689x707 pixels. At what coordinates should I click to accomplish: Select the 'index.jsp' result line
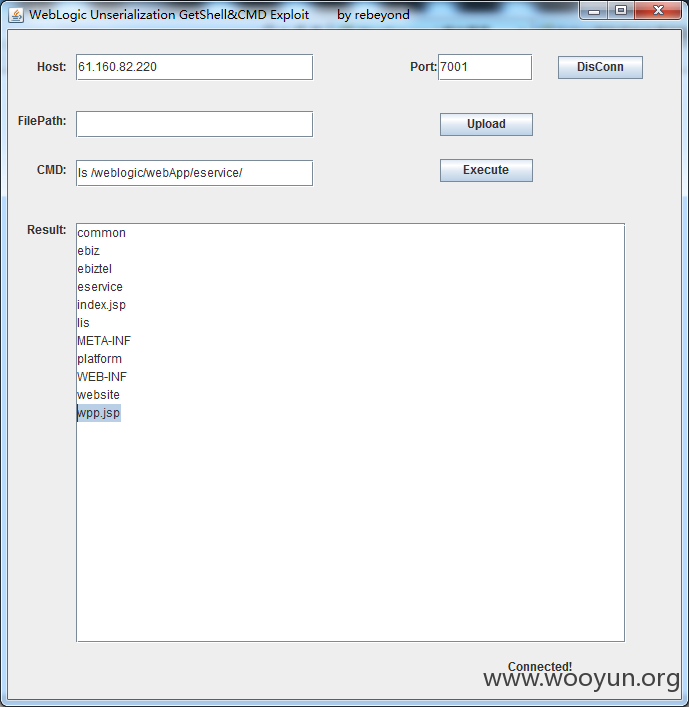pyautogui.click(x=101, y=305)
